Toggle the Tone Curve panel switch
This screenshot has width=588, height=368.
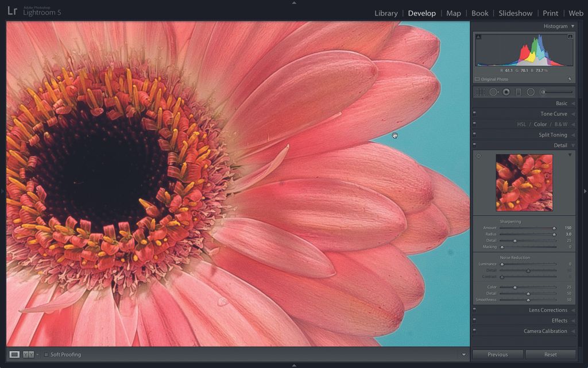[474, 113]
